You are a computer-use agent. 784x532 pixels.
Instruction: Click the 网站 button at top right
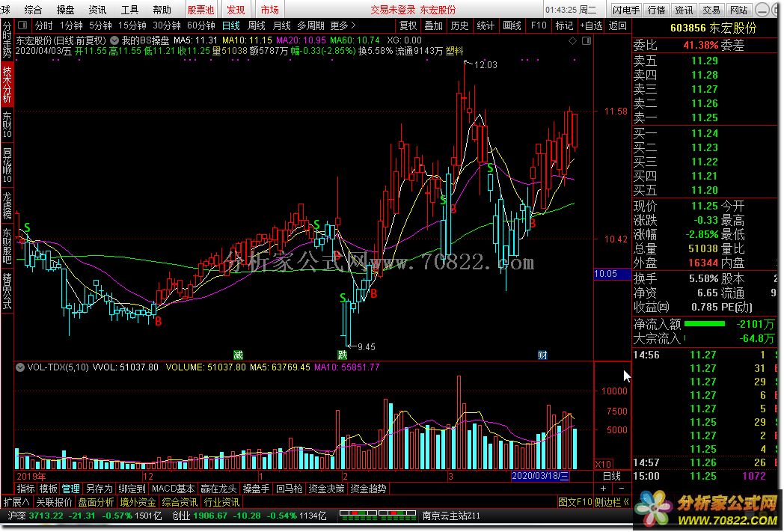coord(738,10)
